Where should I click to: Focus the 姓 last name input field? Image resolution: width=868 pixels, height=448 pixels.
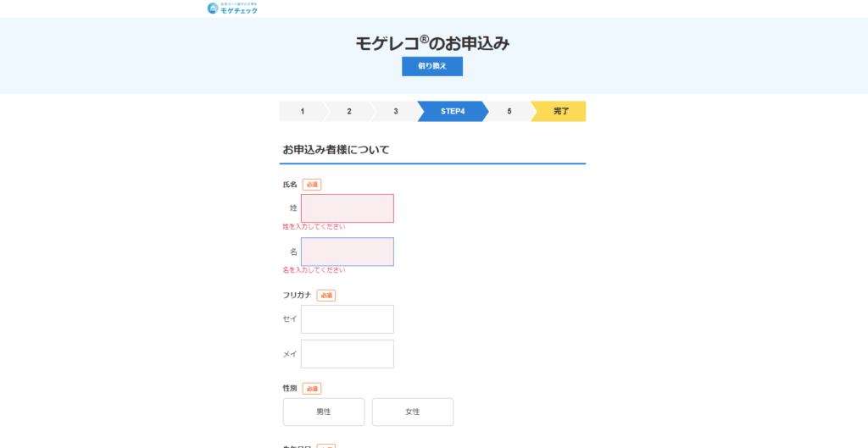347,208
